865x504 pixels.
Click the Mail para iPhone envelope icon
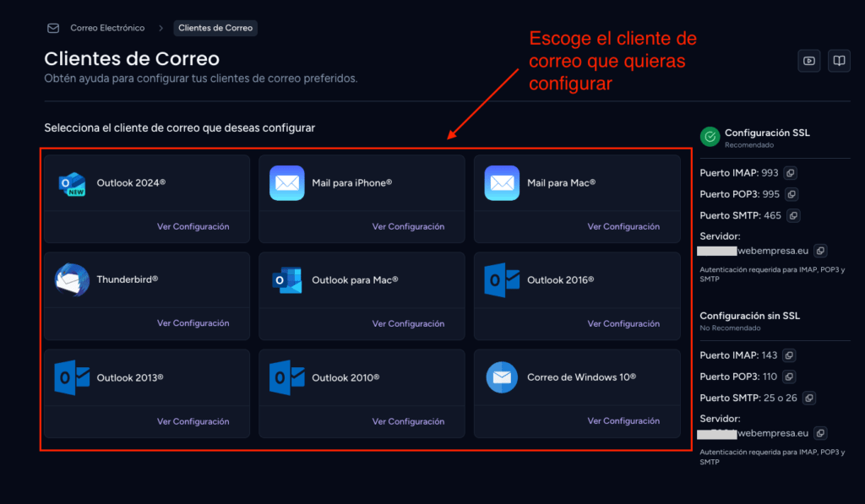[x=287, y=182]
